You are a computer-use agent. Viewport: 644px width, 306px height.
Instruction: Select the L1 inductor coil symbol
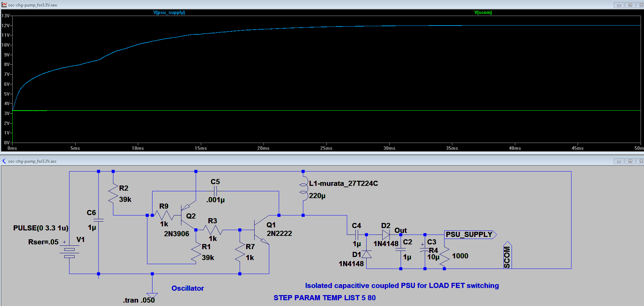click(303, 188)
